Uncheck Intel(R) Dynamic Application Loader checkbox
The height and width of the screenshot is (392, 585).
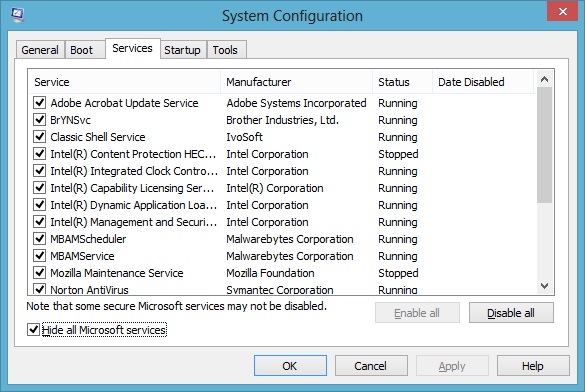[x=40, y=205]
